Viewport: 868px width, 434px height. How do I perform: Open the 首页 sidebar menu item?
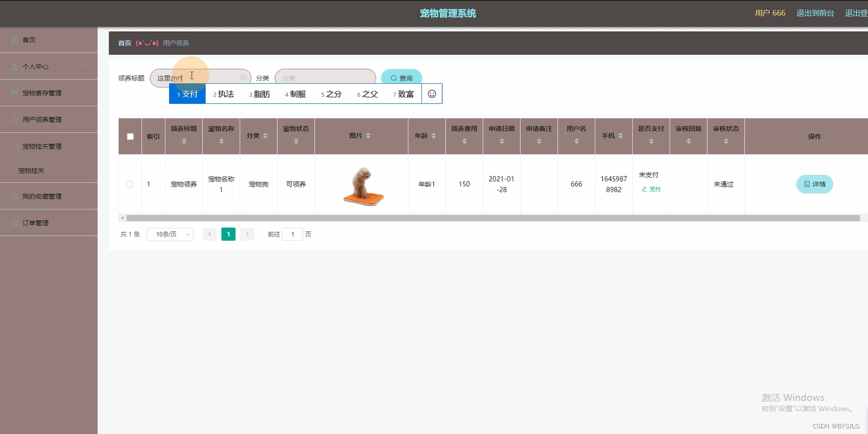pyautogui.click(x=49, y=40)
